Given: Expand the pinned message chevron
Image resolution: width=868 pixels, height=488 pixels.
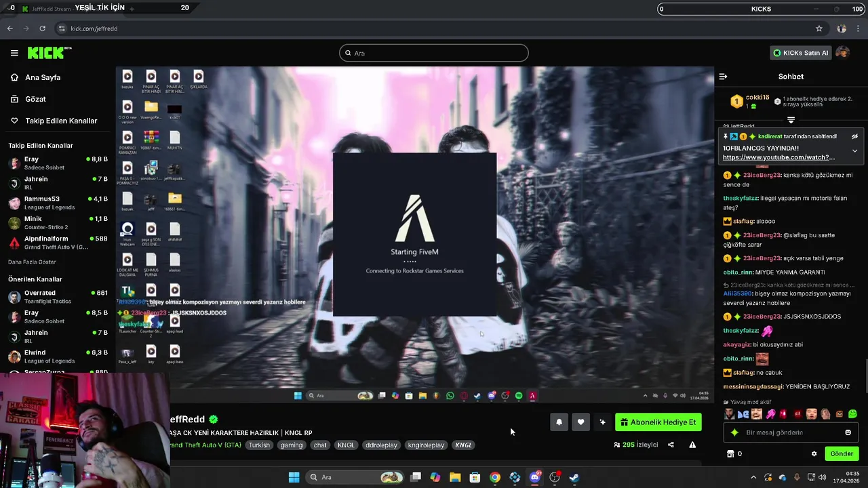Looking at the screenshot, I should [854, 150].
